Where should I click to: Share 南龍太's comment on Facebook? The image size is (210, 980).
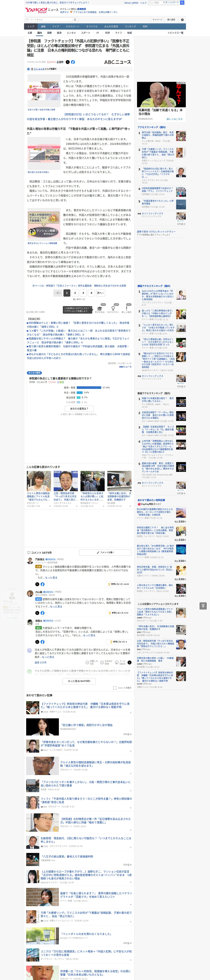(x=42, y=642)
